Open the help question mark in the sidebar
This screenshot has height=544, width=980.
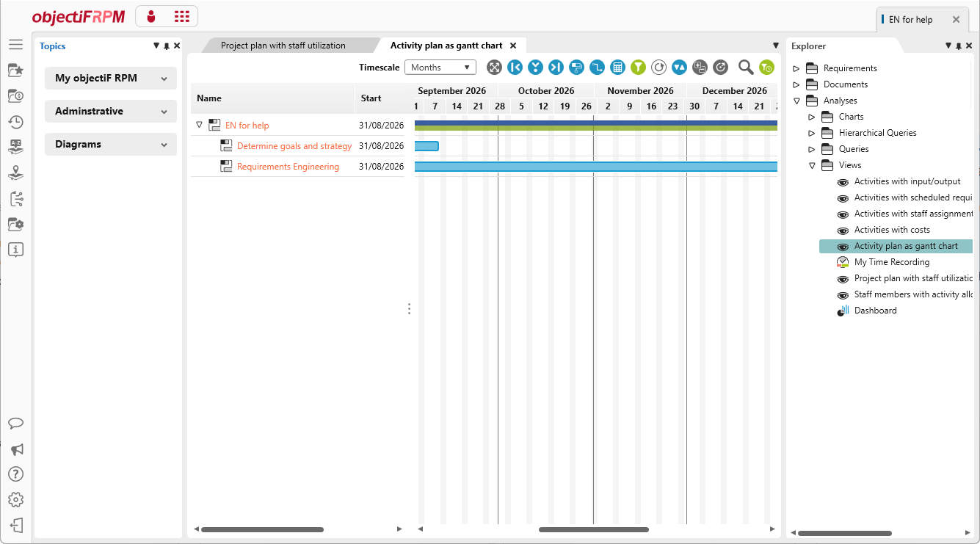[16, 474]
